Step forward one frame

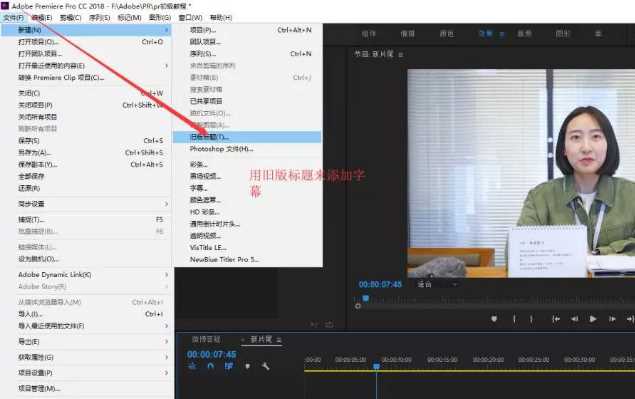tap(612, 319)
